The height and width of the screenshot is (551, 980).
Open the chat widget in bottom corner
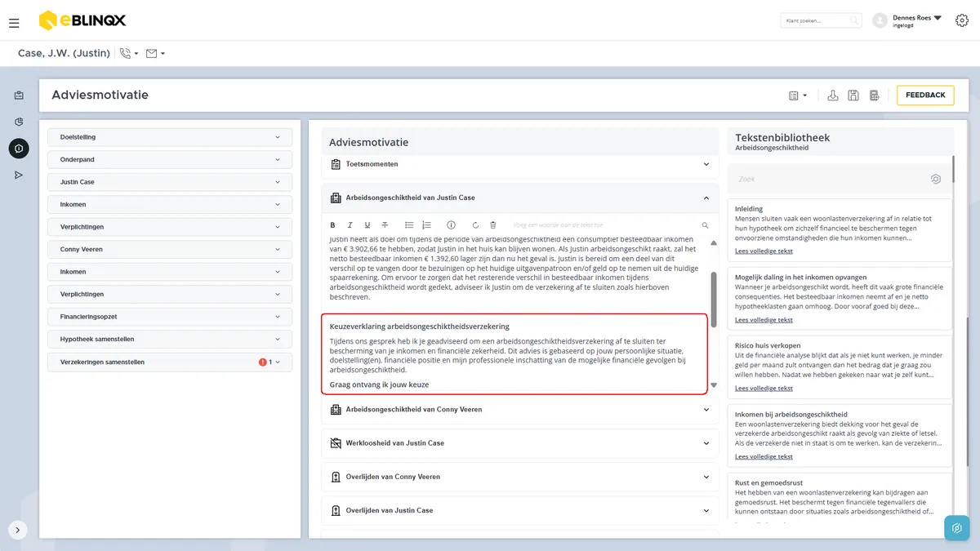pyautogui.click(x=957, y=528)
